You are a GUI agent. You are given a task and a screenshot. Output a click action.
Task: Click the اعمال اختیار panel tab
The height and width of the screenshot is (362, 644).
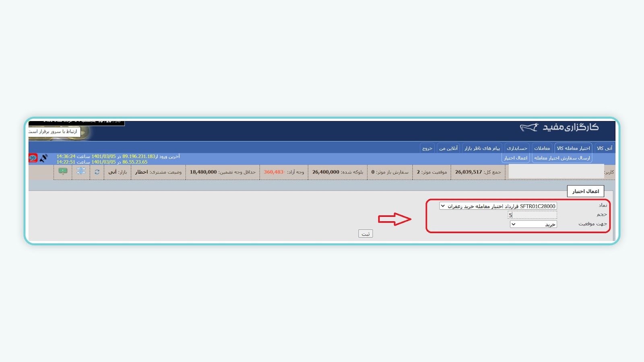point(586,191)
